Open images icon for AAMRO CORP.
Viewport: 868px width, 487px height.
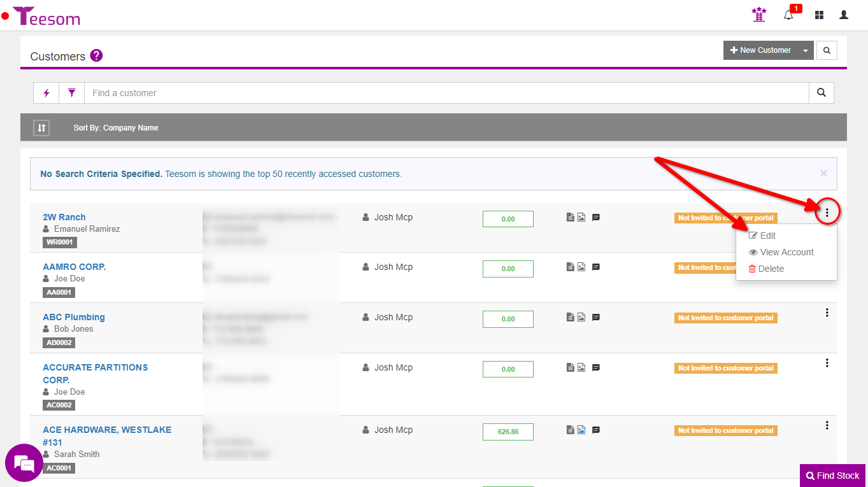[x=581, y=267]
